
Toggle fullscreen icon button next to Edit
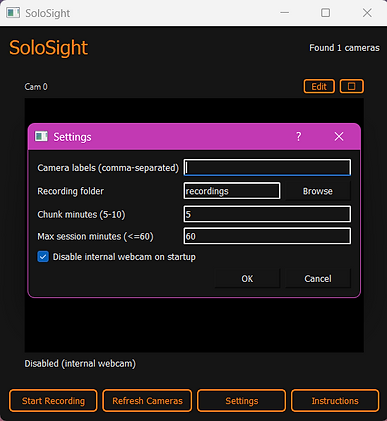pyautogui.click(x=351, y=87)
